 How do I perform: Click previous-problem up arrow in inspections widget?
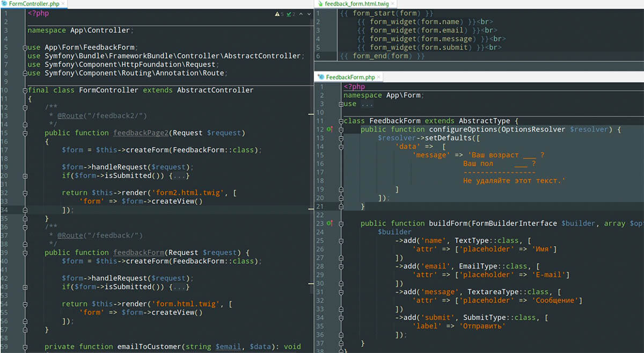tap(301, 14)
